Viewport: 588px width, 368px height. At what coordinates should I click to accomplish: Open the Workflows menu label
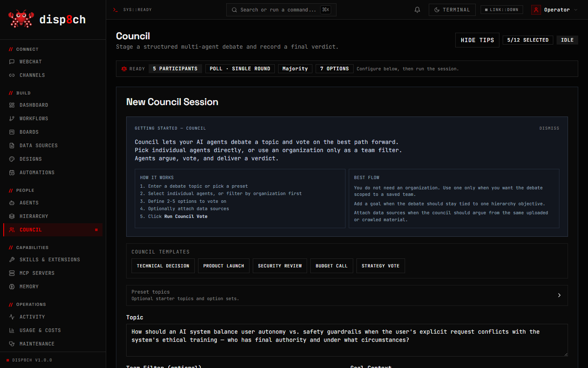pyautogui.click(x=34, y=119)
